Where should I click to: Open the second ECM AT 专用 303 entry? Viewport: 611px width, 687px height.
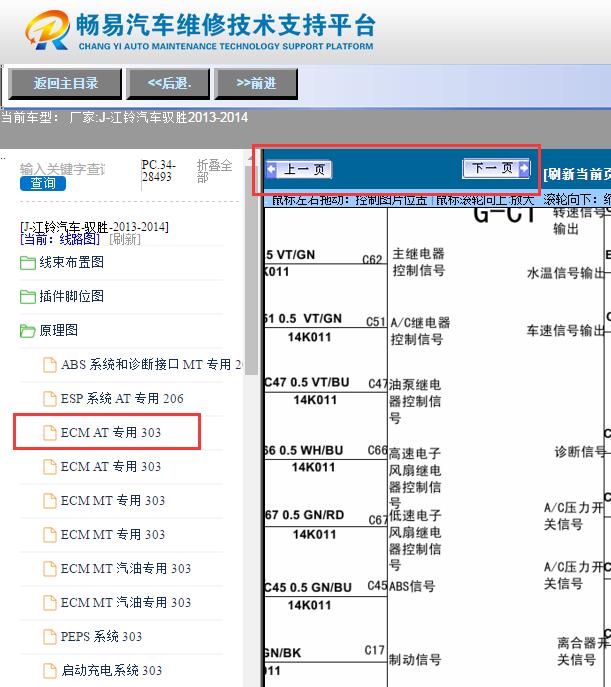click(x=110, y=467)
